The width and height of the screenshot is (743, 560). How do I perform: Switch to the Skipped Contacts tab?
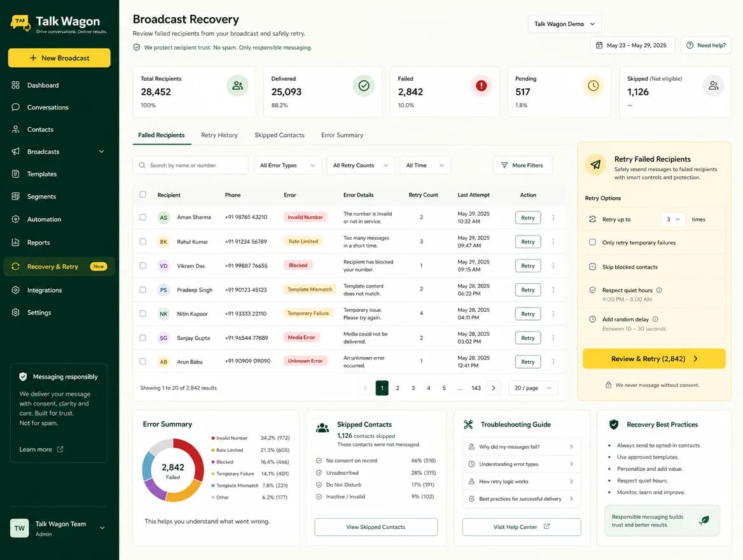coord(279,135)
